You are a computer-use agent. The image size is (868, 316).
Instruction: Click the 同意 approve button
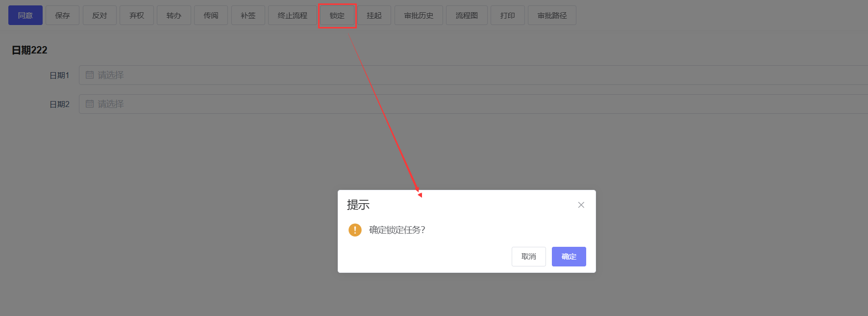tap(25, 15)
